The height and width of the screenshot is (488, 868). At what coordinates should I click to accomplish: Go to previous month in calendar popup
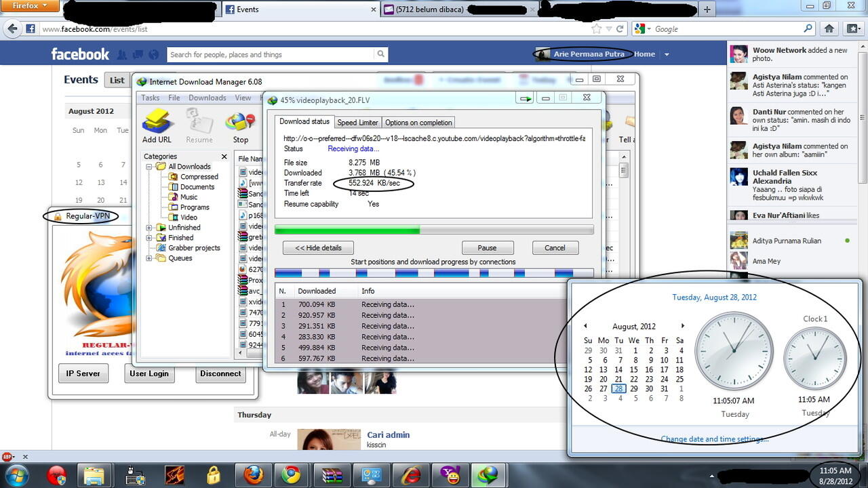pyautogui.click(x=586, y=326)
